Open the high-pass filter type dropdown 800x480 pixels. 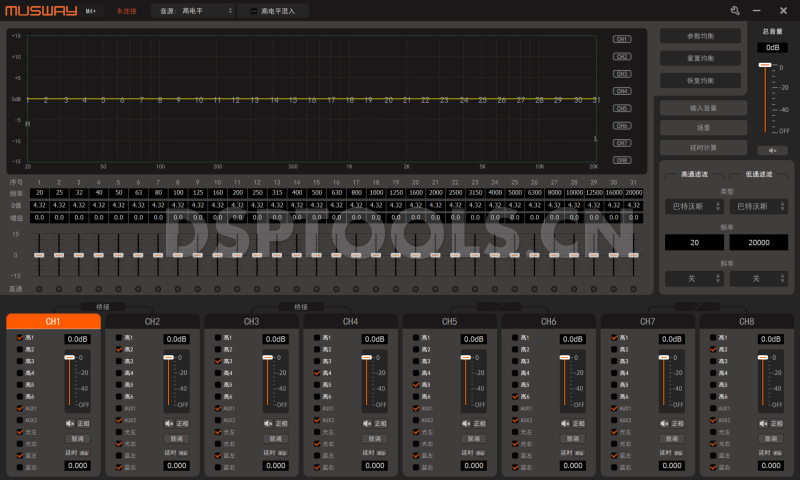694,206
